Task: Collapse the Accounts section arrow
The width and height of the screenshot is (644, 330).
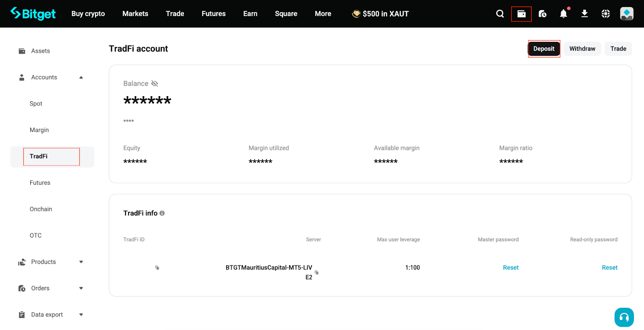Action: 81,77
